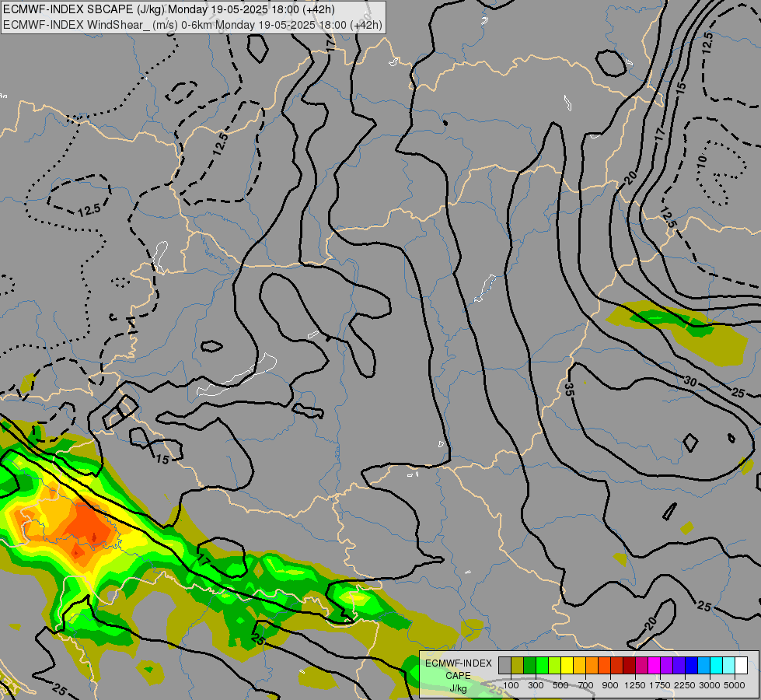The width and height of the screenshot is (761, 700).
Task: Pick the purple legend swatch
Action: [666, 666]
